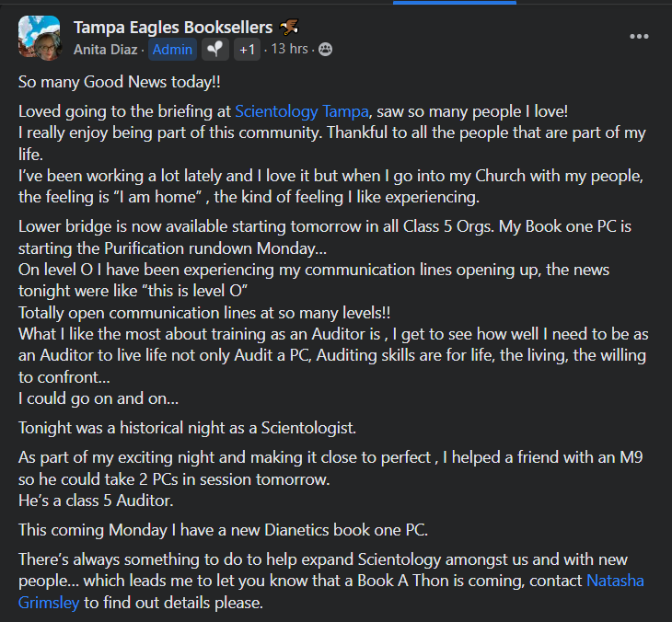Click the "So many Good News today!!" text
Image resolution: width=672 pixels, height=622 pixels.
pos(120,82)
